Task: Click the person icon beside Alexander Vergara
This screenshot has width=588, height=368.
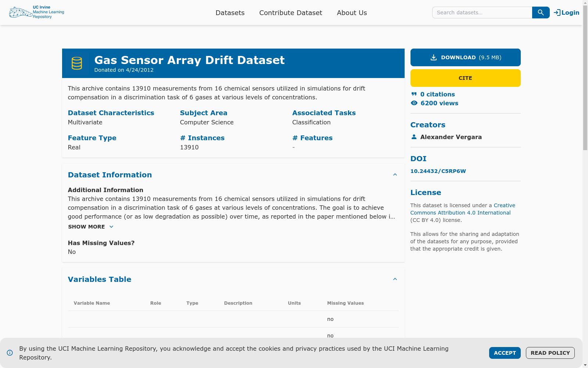Action: (x=414, y=137)
